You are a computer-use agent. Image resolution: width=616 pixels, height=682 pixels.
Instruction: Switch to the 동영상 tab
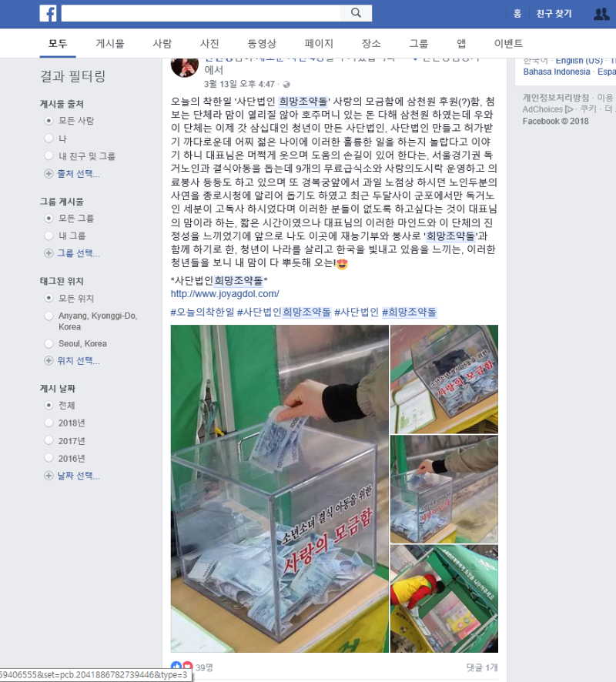[x=262, y=44]
